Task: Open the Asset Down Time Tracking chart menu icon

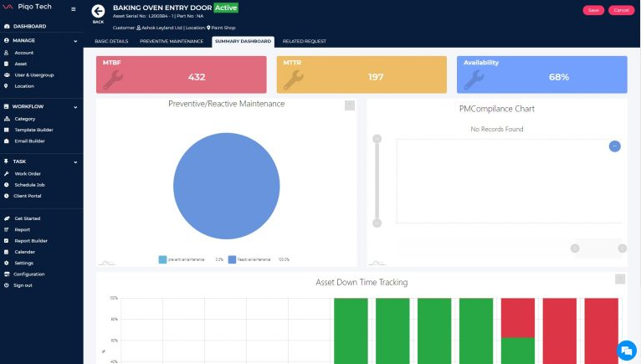Action: [x=619, y=279]
